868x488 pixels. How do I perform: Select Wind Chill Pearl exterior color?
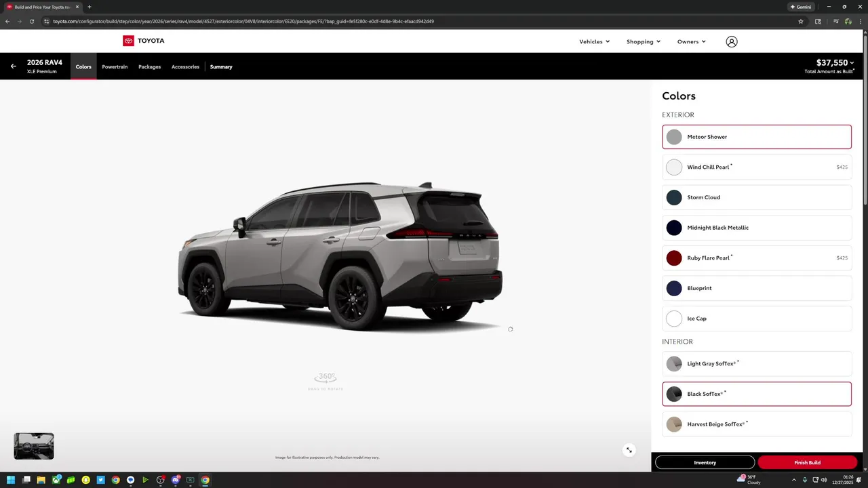[757, 167]
